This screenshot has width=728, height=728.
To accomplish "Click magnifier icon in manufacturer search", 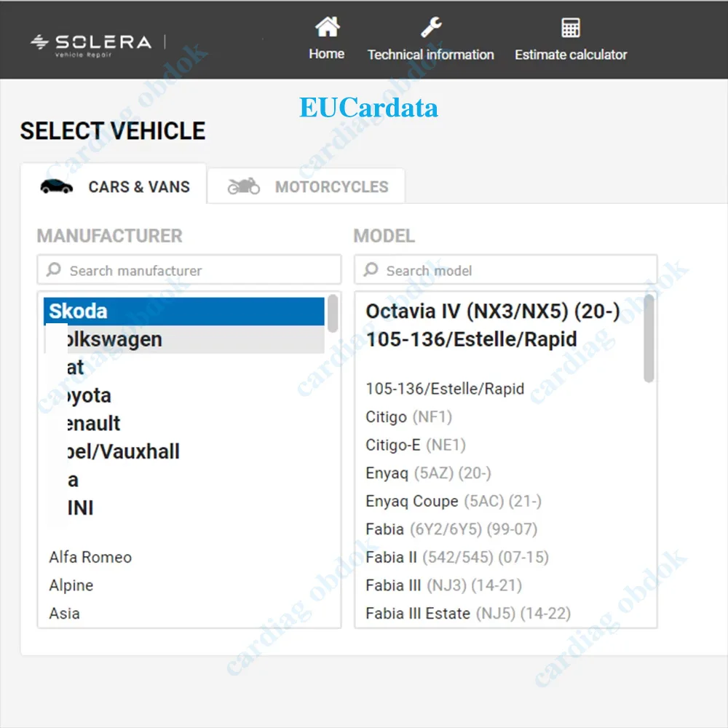I will [x=54, y=269].
